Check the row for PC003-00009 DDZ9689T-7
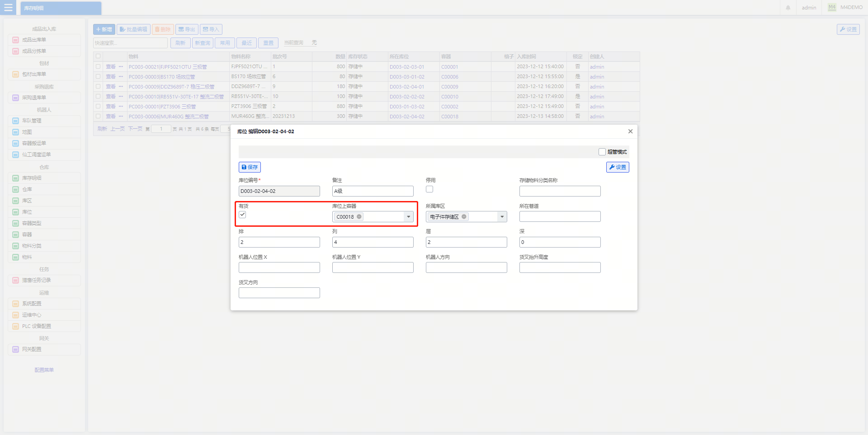Viewport: 868px width, 435px height. [98, 86]
